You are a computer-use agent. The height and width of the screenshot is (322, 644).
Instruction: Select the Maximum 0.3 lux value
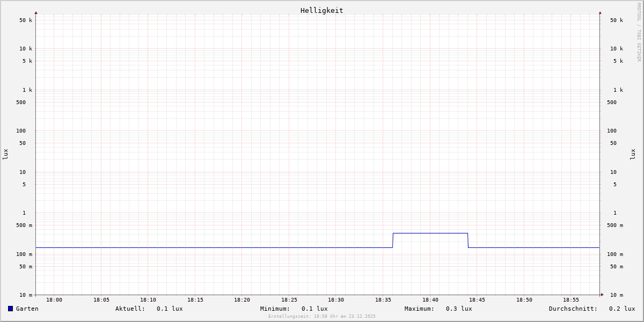(x=459, y=309)
